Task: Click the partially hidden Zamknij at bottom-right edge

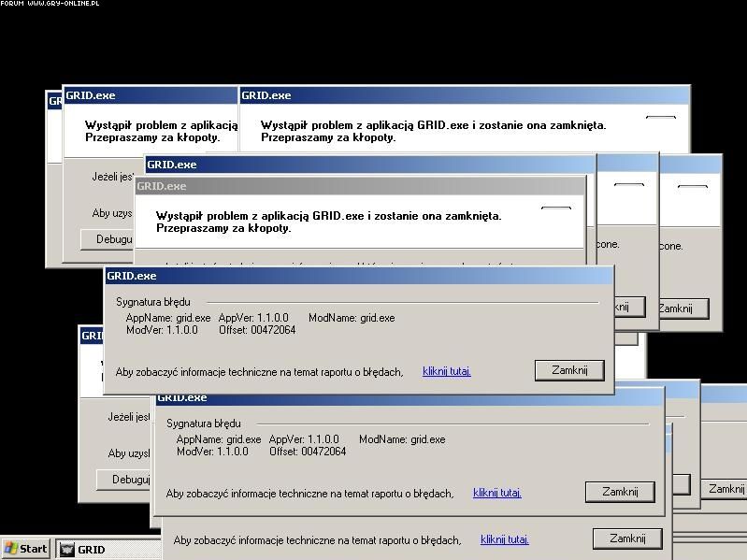Action: click(725, 489)
